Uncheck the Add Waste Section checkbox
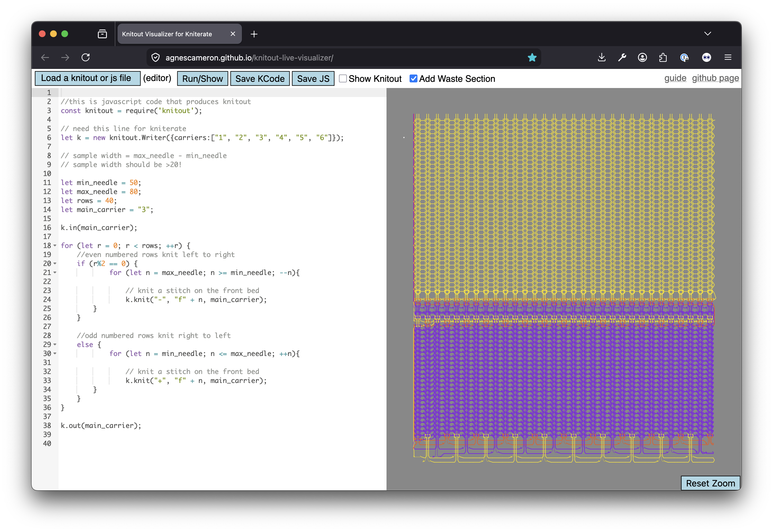 (413, 79)
